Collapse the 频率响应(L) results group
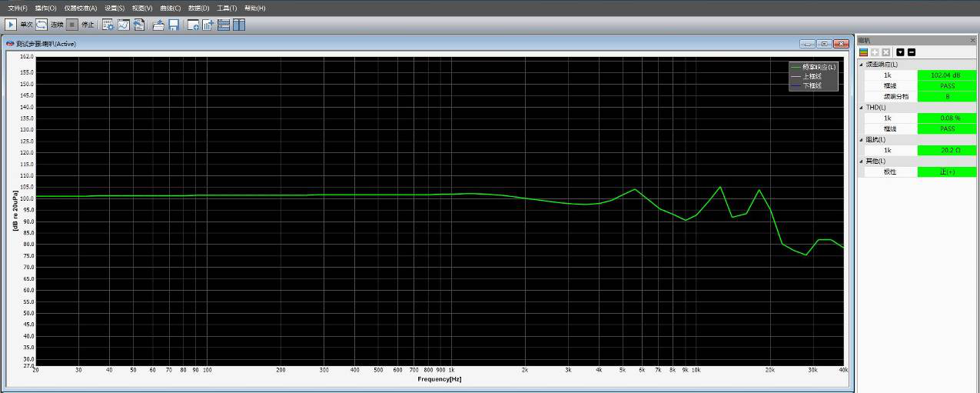The height and width of the screenshot is (393, 980). (x=862, y=65)
